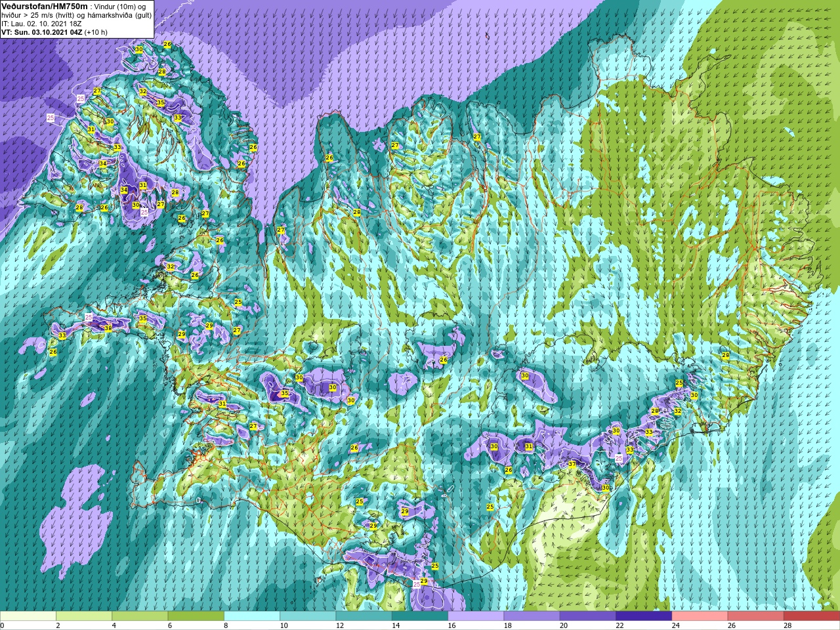
Task: Click the legend tick label "24"
Action: pyautogui.click(x=676, y=625)
